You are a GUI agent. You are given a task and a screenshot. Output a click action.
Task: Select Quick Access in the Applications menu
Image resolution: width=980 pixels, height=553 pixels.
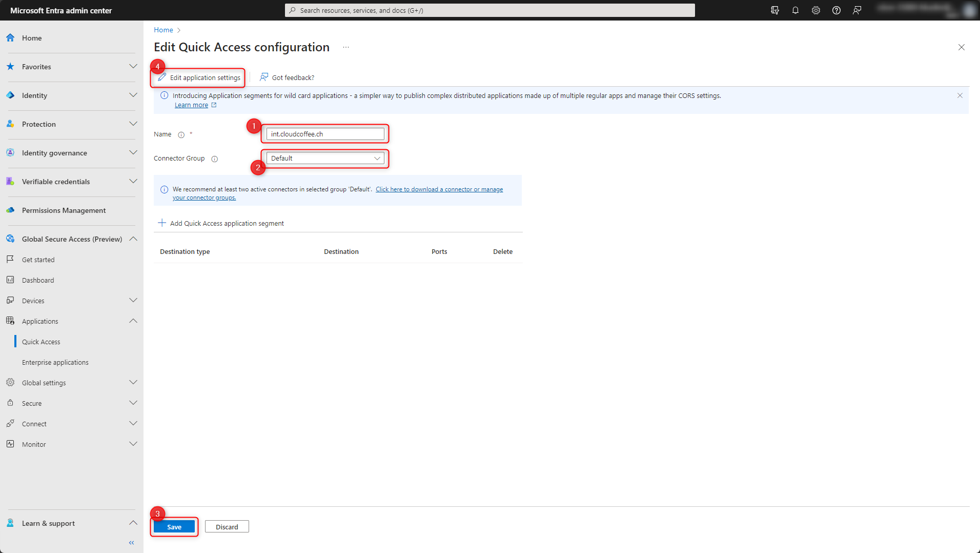pos(41,341)
